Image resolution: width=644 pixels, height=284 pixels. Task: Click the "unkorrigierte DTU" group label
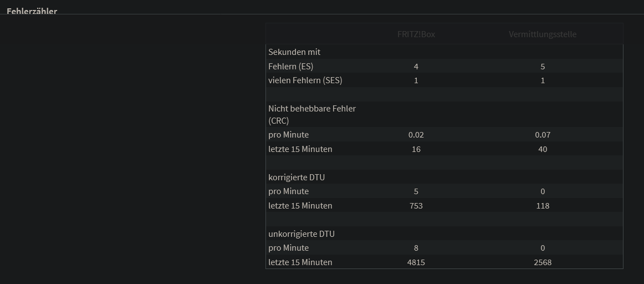tap(301, 234)
